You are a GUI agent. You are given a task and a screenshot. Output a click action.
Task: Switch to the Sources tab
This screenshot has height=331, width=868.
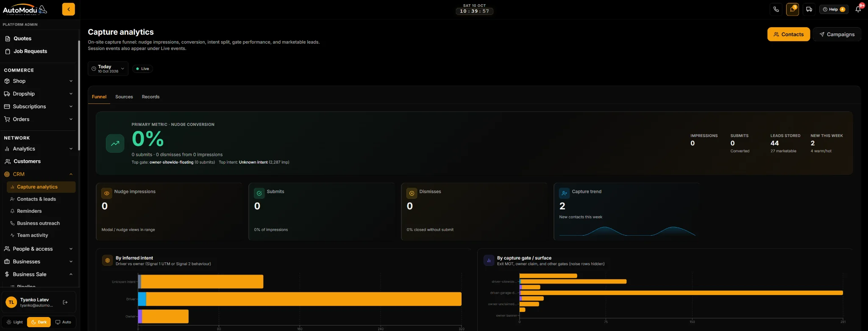click(124, 97)
